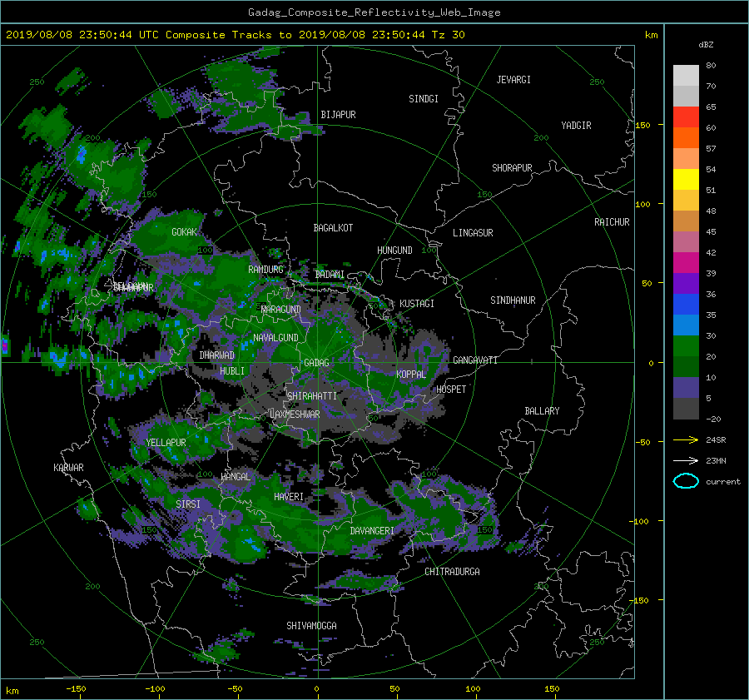This screenshot has height=700, width=749.
Task: Click the RAICHUR city label
Action: click(x=612, y=222)
